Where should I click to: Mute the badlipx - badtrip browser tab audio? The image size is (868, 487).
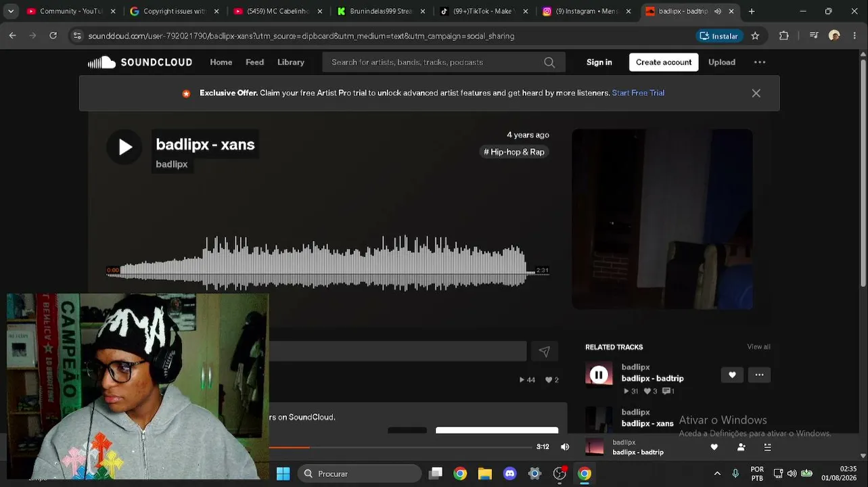pos(717,11)
